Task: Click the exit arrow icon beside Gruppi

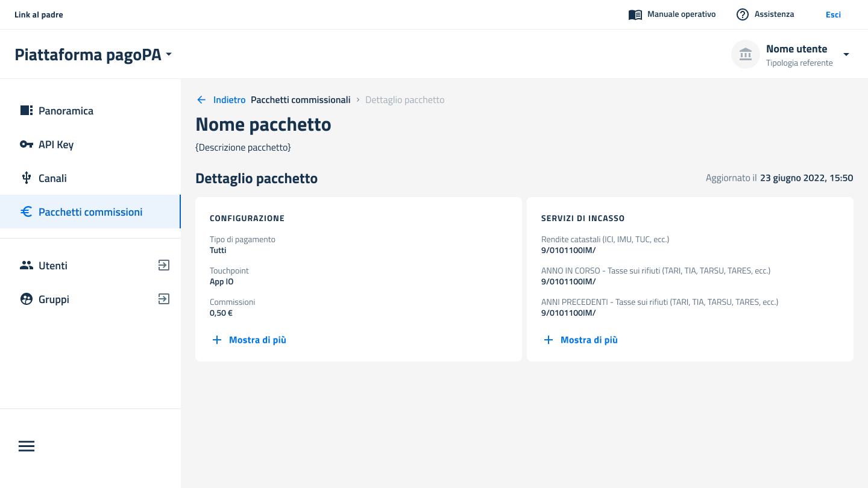Action: pos(163,299)
